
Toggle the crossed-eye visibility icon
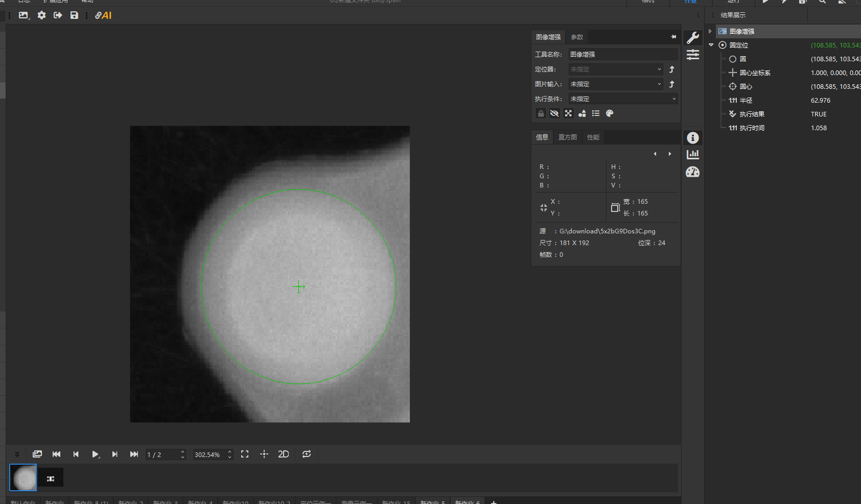tap(554, 113)
